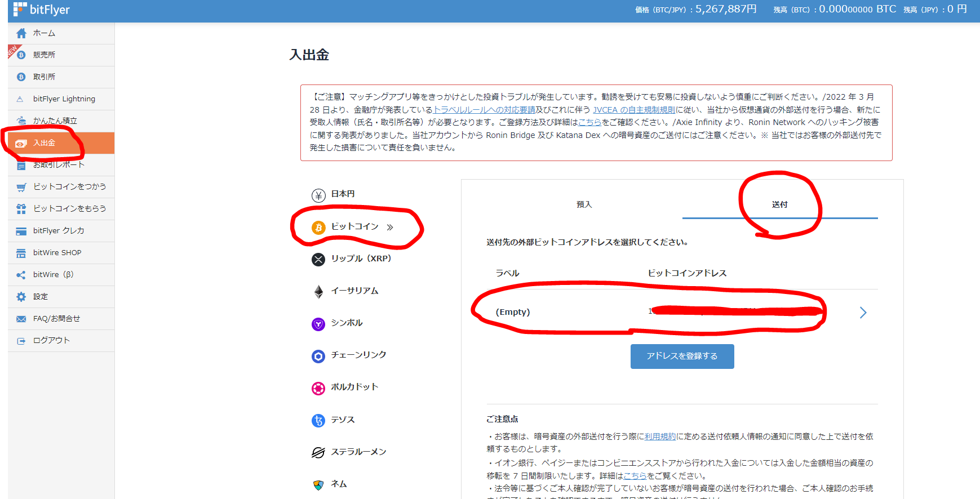
Task: Click the FAQ/お問合せ envelope icon
Action: (x=21, y=319)
